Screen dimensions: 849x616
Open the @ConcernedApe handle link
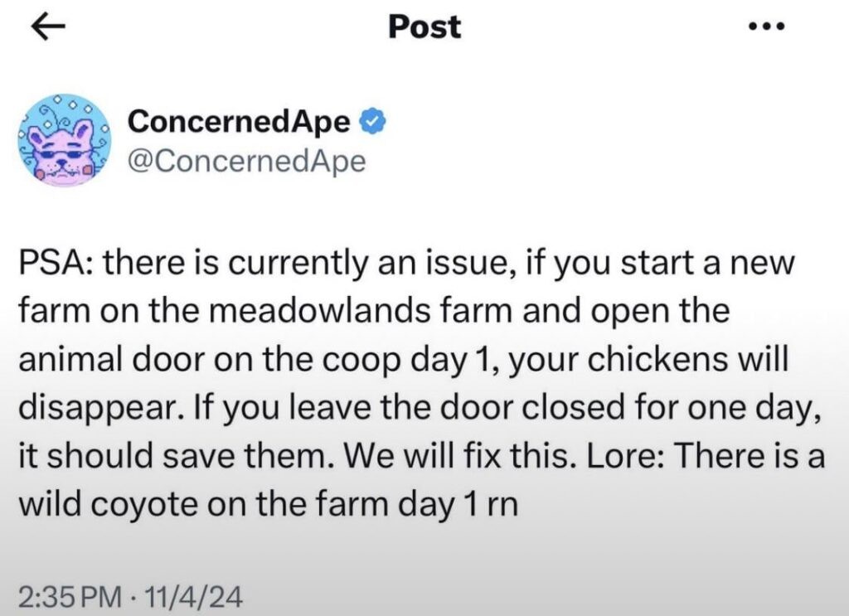click(x=246, y=162)
